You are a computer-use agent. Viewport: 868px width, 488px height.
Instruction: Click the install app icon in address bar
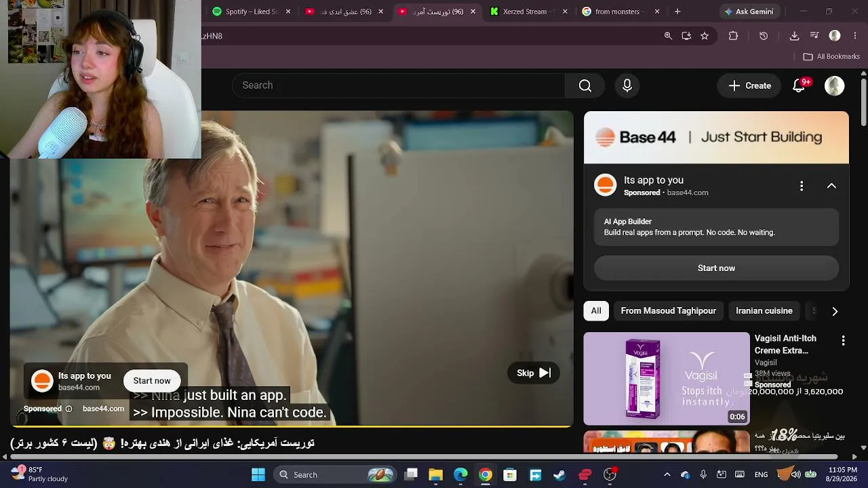pos(686,36)
